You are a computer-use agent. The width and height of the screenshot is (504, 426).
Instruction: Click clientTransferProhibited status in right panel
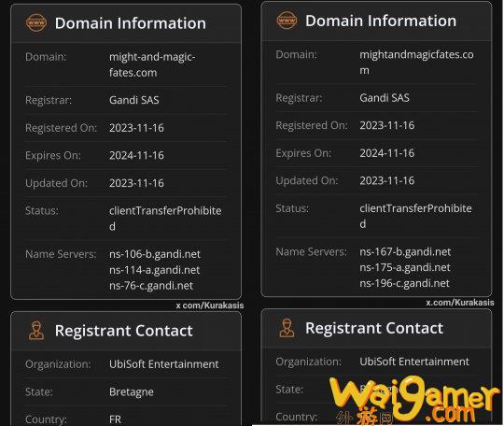pyautogui.click(x=415, y=216)
